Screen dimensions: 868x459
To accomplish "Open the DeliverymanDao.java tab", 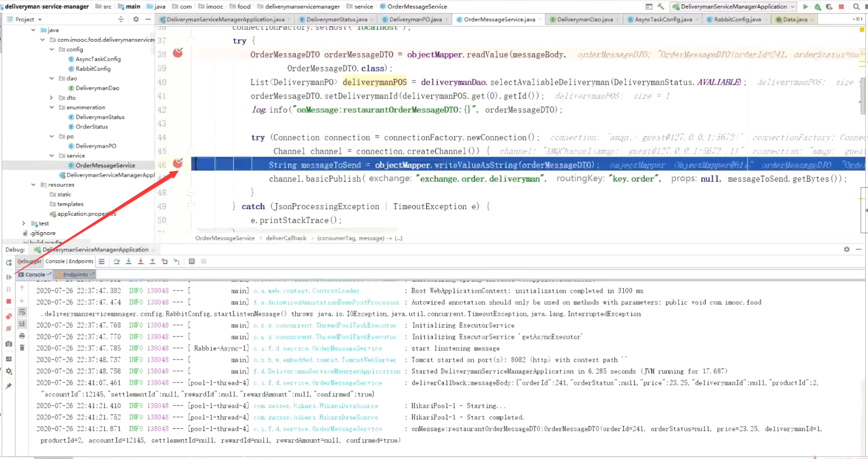I will tap(584, 19).
